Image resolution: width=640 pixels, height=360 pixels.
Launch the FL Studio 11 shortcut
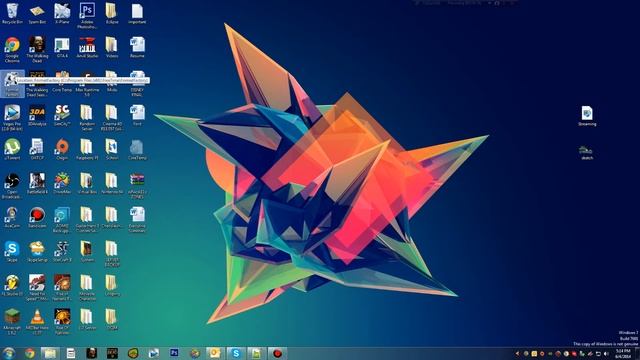pos(12,285)
